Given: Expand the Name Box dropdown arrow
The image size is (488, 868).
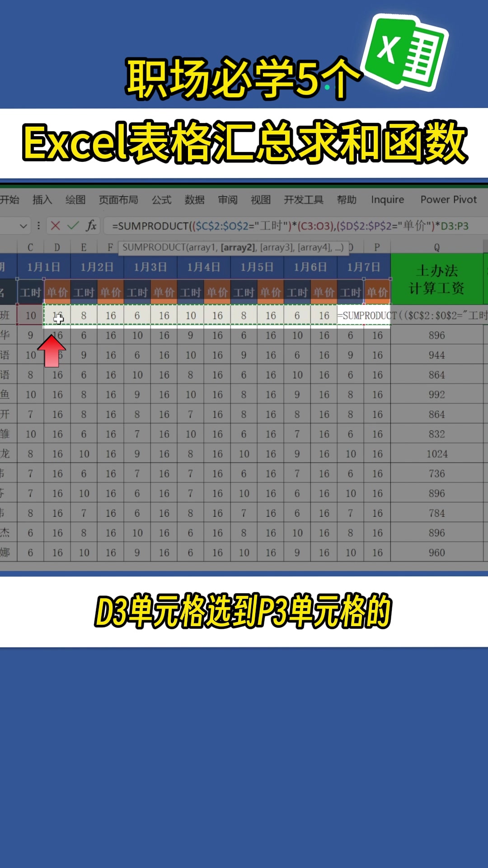Looking at the screenshot, I should 23,226.
